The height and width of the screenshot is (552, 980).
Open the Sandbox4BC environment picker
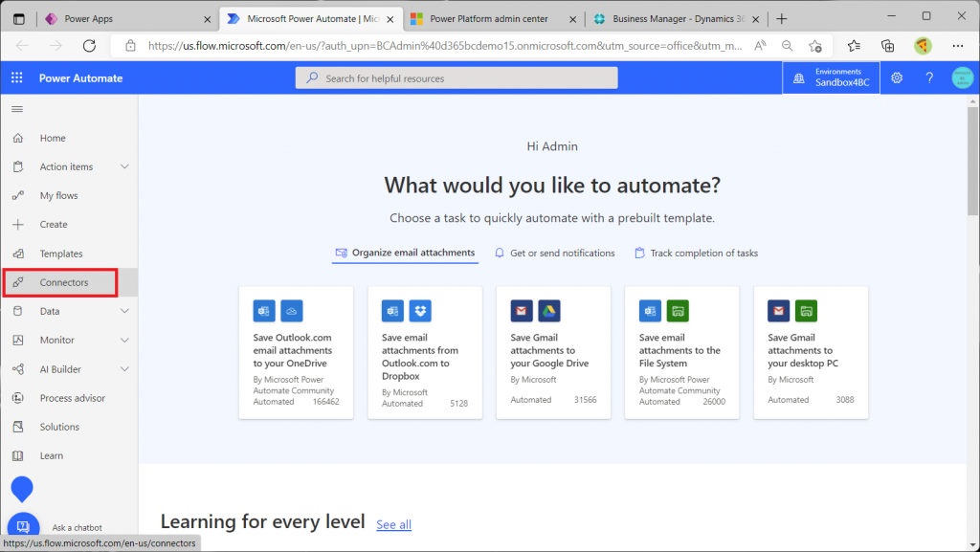point(831,78)
